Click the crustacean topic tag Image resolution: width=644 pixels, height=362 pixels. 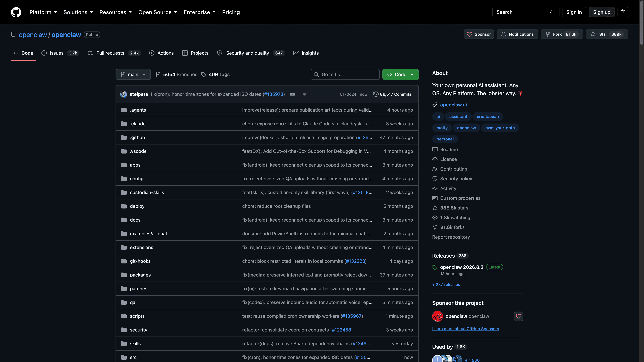point(488,116)
